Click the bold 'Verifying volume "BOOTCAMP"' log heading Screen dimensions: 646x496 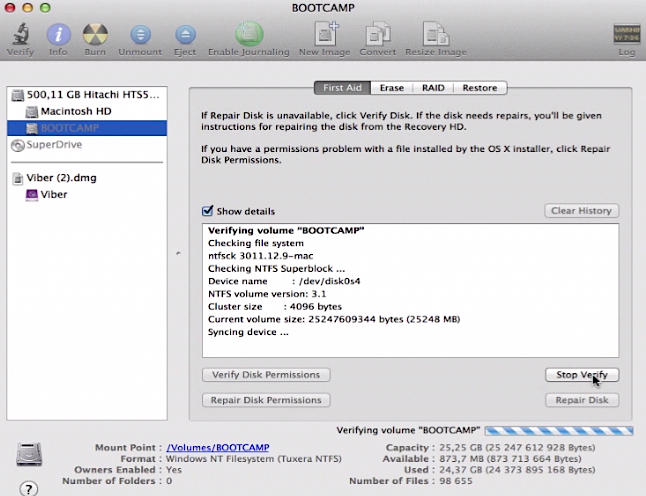click(x=286, y=230)
